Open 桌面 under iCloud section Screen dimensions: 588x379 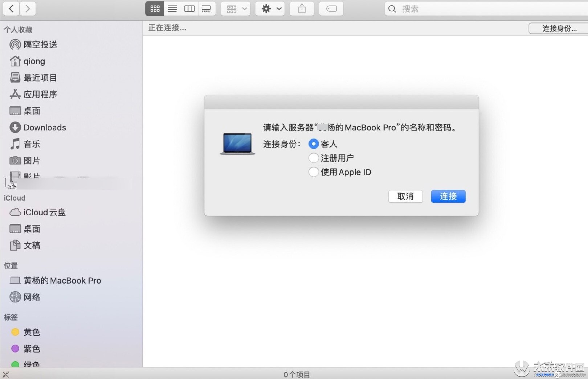pos(25,229)
